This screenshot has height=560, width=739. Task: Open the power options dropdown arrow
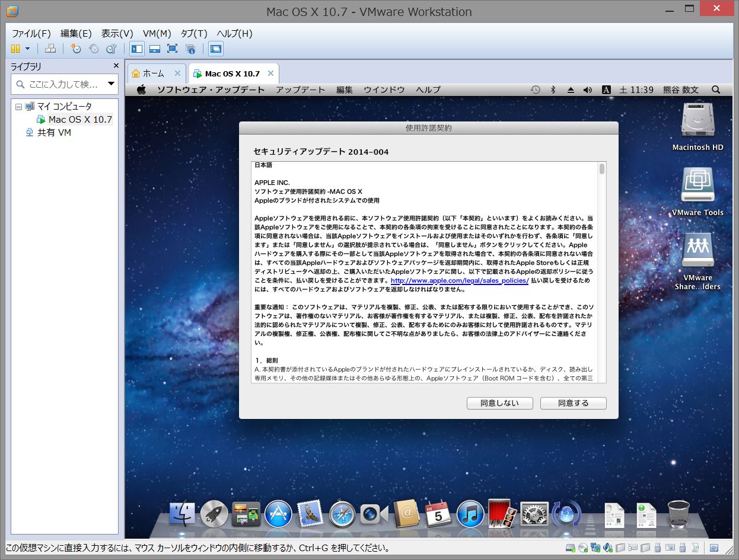pyautogui.click(x=27, y=49)
